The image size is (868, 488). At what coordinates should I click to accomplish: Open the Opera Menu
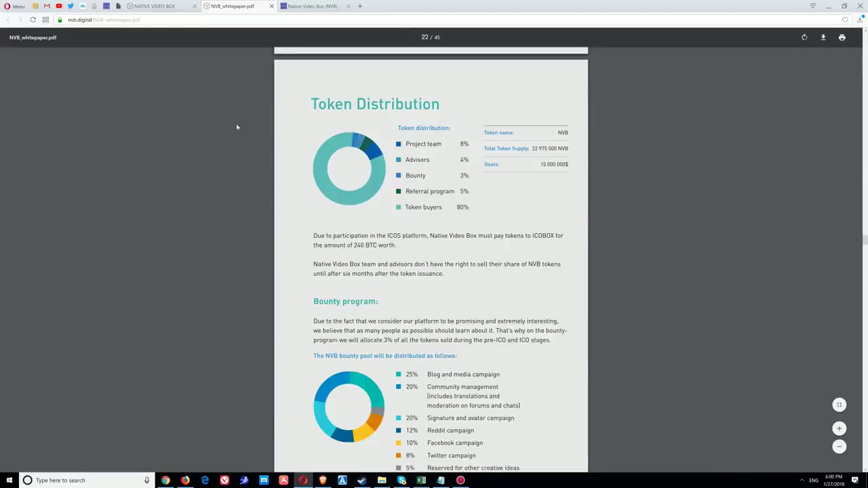14,6
